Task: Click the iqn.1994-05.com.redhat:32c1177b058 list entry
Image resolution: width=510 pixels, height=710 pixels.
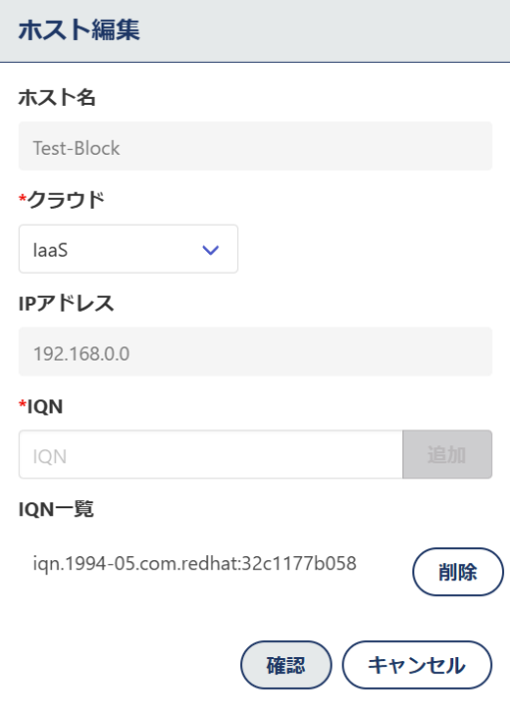Action: (195, 564)
